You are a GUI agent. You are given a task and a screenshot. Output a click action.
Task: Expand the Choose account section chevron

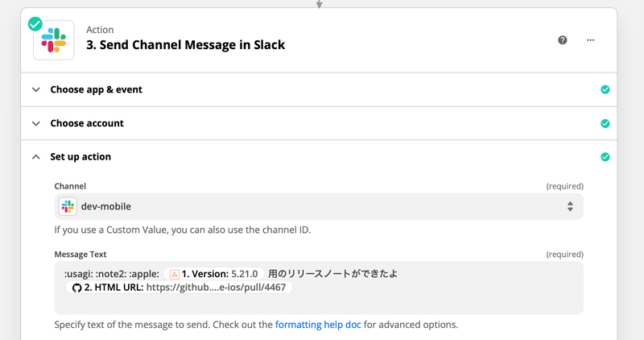click(36, 123)
